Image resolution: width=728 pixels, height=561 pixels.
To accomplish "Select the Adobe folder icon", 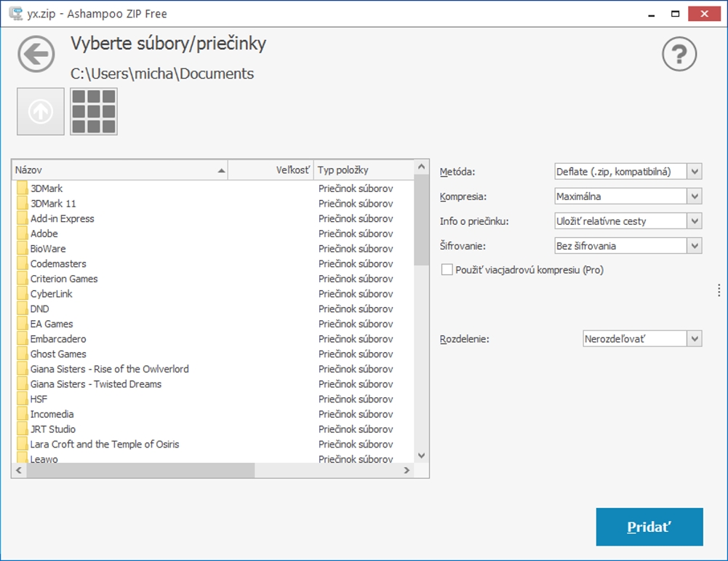I will [x=22, y=234].
